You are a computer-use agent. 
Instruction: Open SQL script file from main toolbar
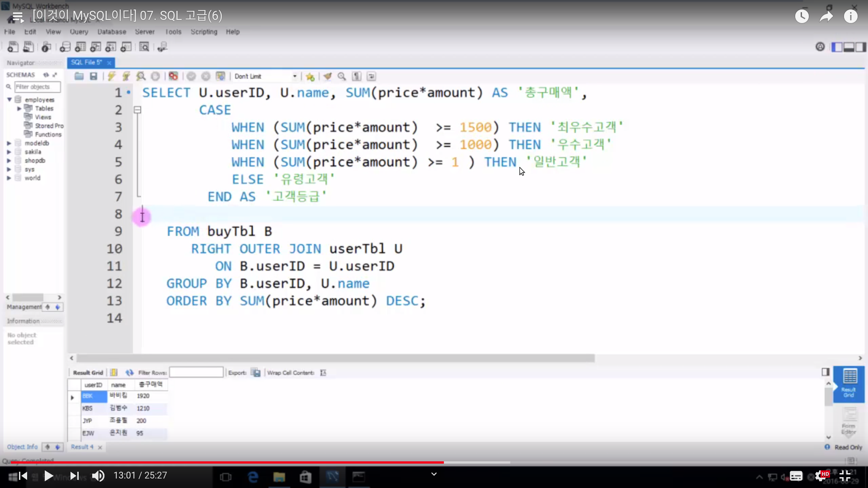coord(28,47)
